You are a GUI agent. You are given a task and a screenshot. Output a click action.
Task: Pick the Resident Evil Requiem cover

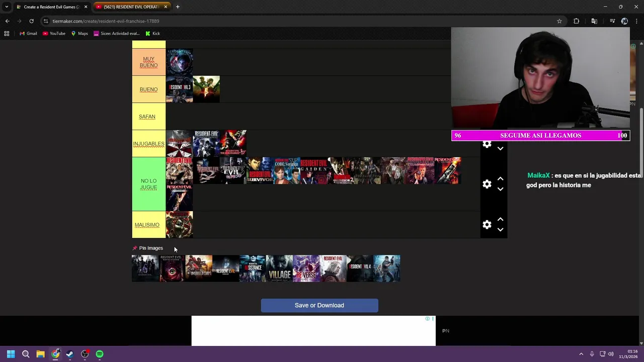(x=333, y=268)
